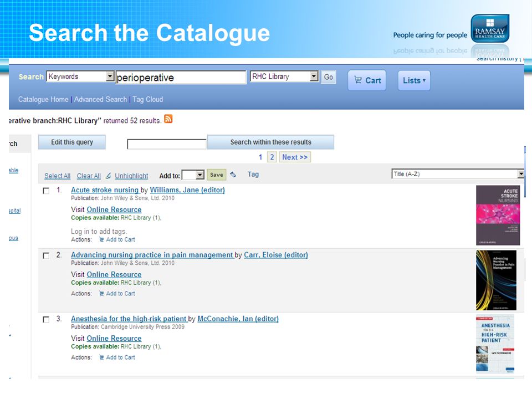
Task: Click the RSS feed icon beside results count
Action: pyautogui.click(x=168, y=119)
